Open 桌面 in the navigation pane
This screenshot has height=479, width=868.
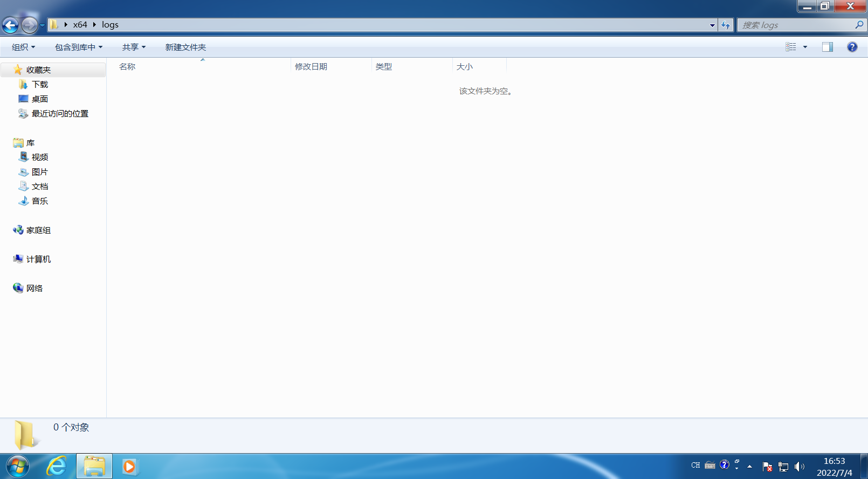point(40,99)
